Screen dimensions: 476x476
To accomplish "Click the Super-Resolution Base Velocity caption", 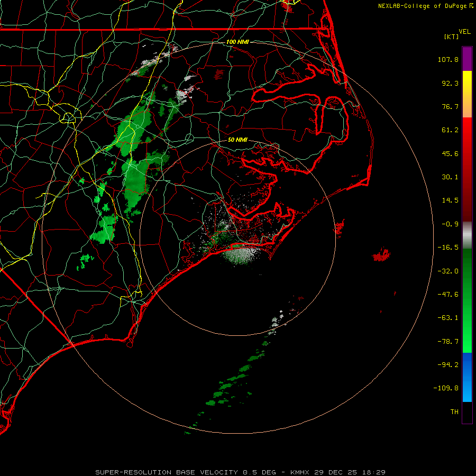I will [x=241, y=472].
